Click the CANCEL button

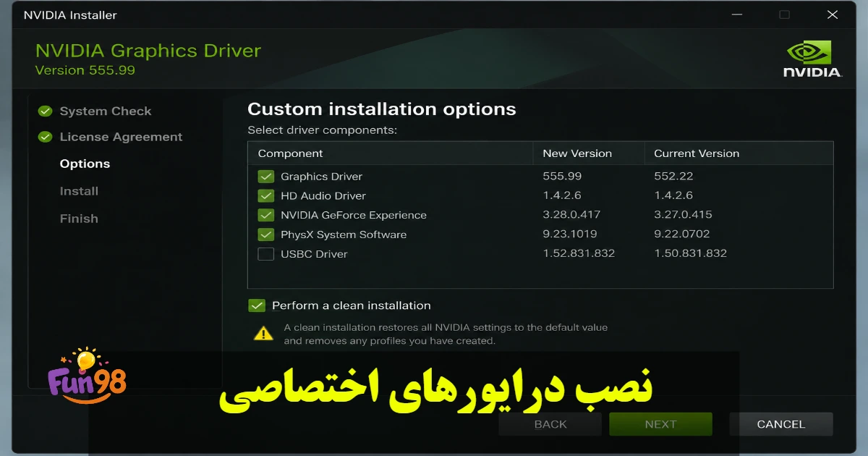pyautogui.click(x=781, y=424)
